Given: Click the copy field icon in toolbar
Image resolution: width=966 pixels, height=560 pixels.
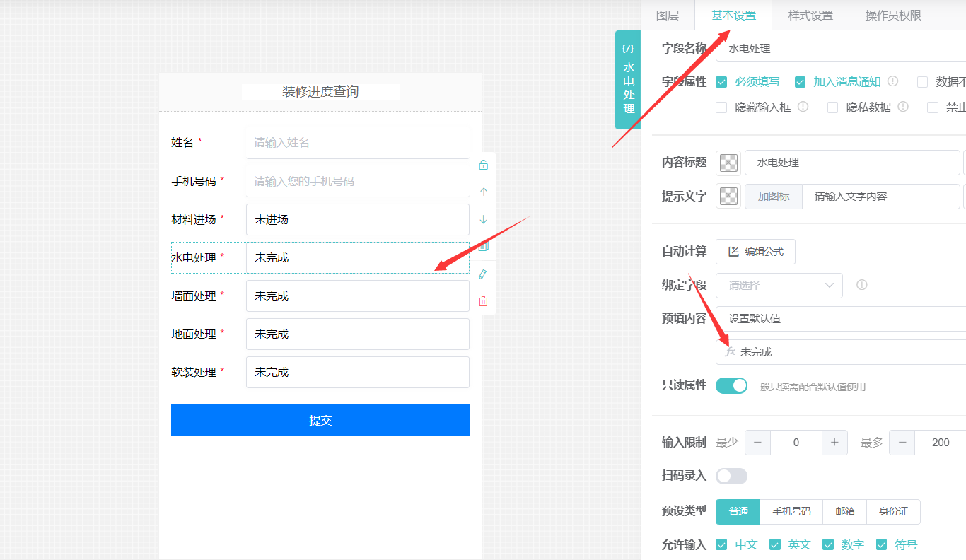Looking at the screenshot, I should click(484, 247).
